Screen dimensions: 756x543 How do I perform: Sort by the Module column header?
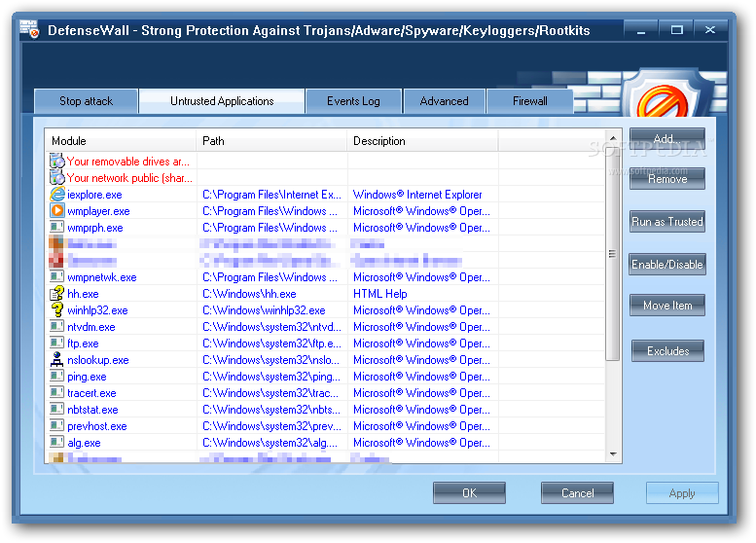pyautogui.click(x=120, y=141)
